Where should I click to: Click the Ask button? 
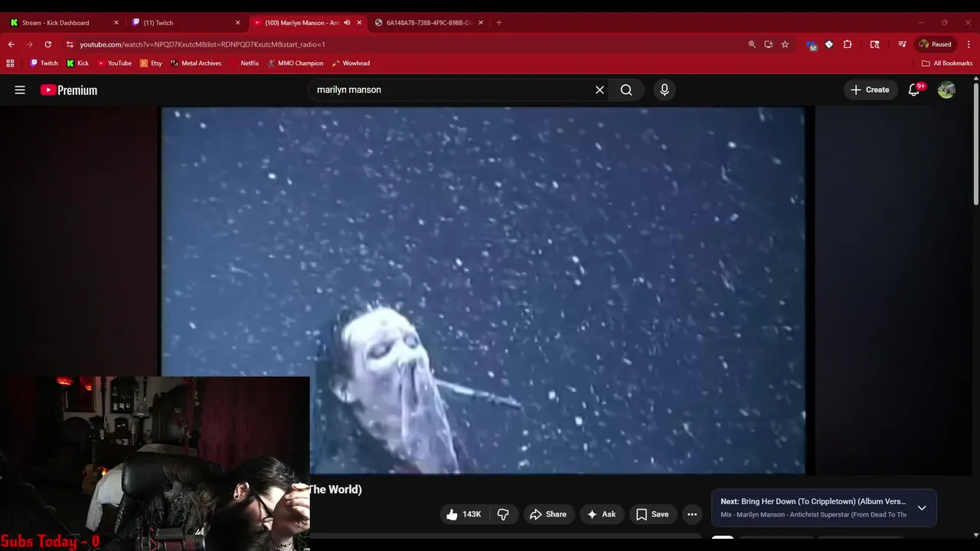tap(601, 514)
